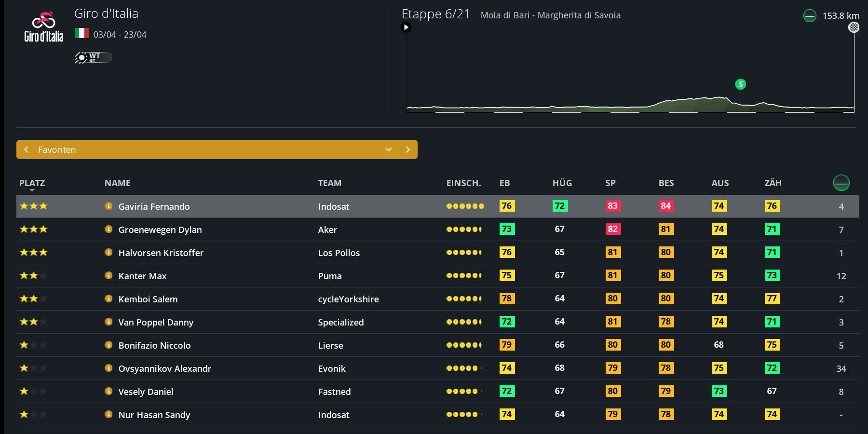The width and height of the screenshot is (868, 434).
Task: Click the checkered finish flag icon
Action: coord(854,27)
